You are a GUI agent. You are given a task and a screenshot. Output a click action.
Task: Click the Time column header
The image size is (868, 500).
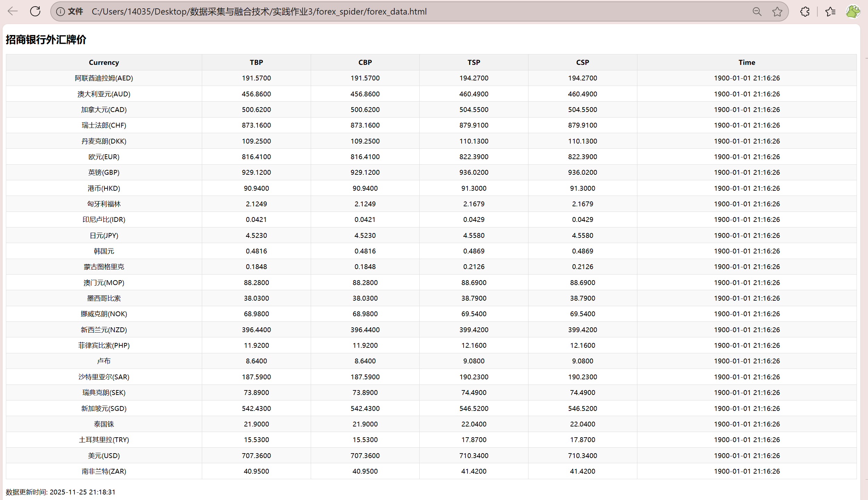(747, 62)
